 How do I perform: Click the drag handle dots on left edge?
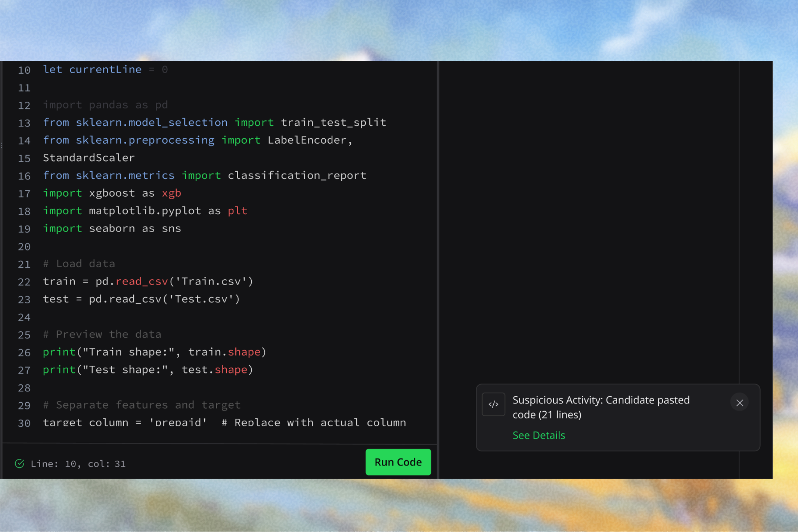click(x=2, y=145)
